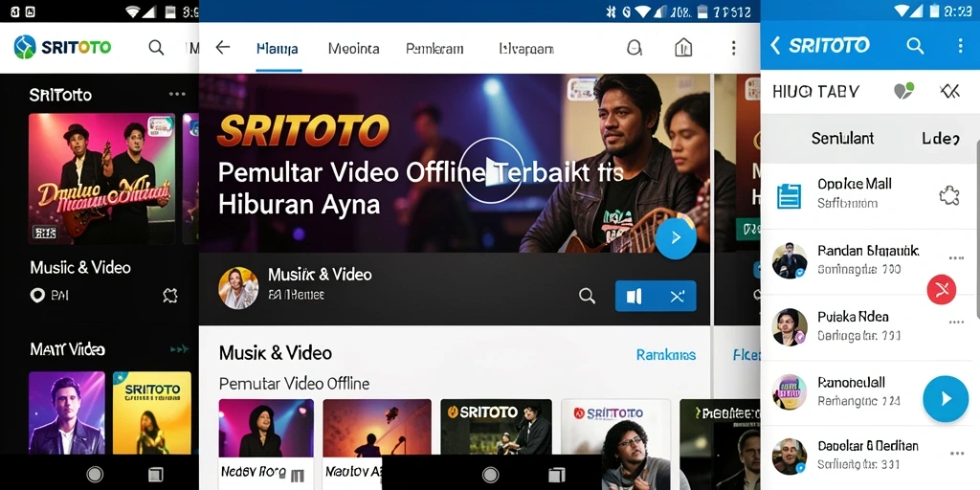Click the Ranoneuall avatar
Screen dimensions: 980x490
pyautogui.click(x=790, y=391)
